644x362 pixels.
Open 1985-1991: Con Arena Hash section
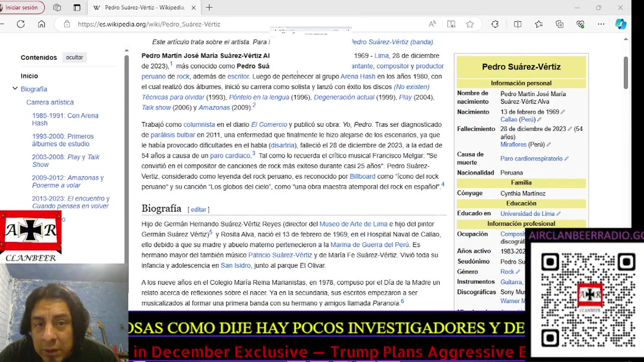pyautogui.click(x=65, y=119)
